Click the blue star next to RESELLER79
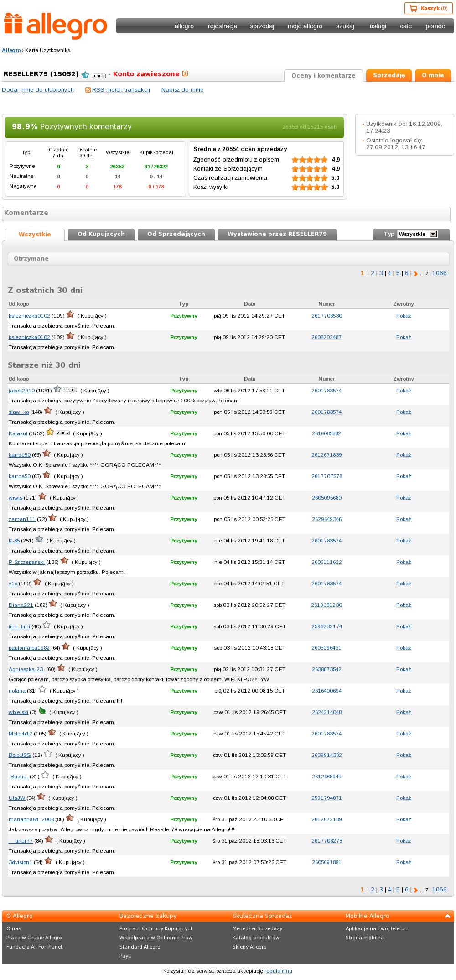The height and width of the screenshot is (980, 456). tap(85, 75)
